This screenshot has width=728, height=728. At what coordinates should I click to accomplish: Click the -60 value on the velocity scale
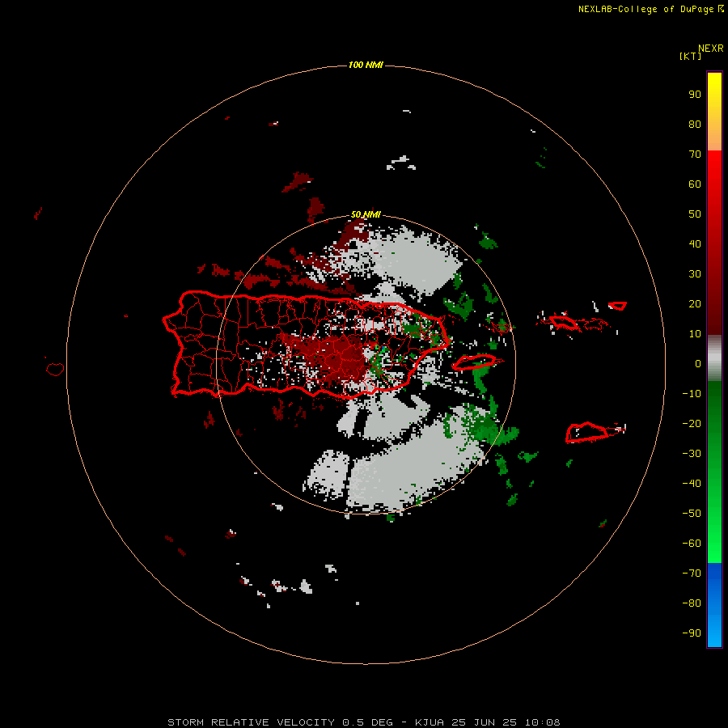(692, 544)
